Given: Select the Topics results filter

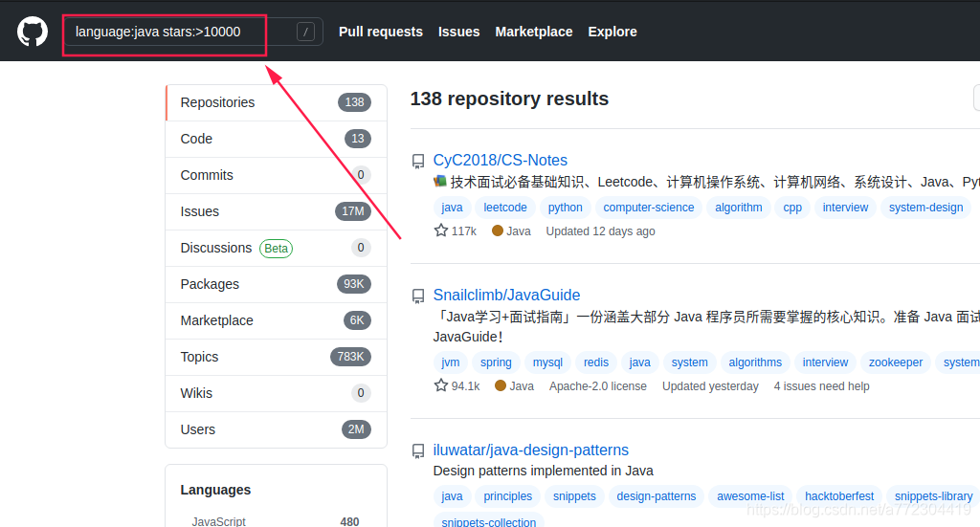Looking at the screenshot, I should [x=277, y=357].
